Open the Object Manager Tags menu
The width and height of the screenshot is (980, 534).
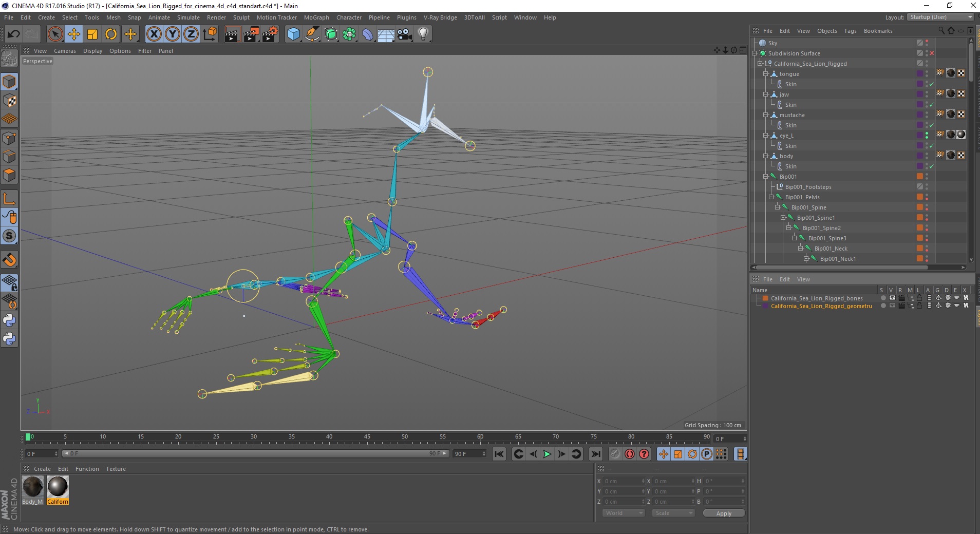(850, 31)
